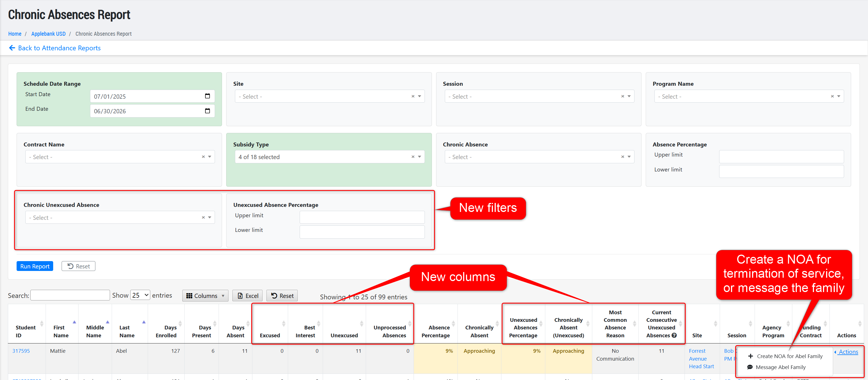Viewport: 868px width, 380px height.
Task: Click the Absence Percentage Upper limit field
Action: click(781, 157)
